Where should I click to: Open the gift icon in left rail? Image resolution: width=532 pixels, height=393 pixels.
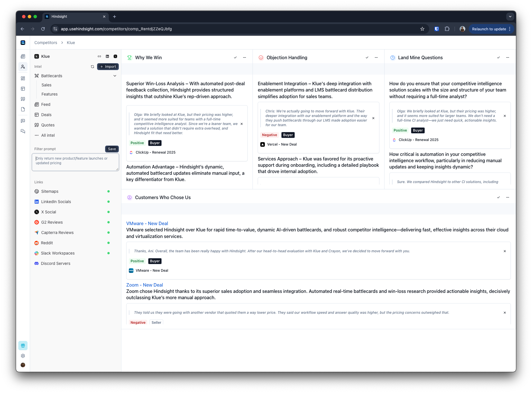(23, 346)
